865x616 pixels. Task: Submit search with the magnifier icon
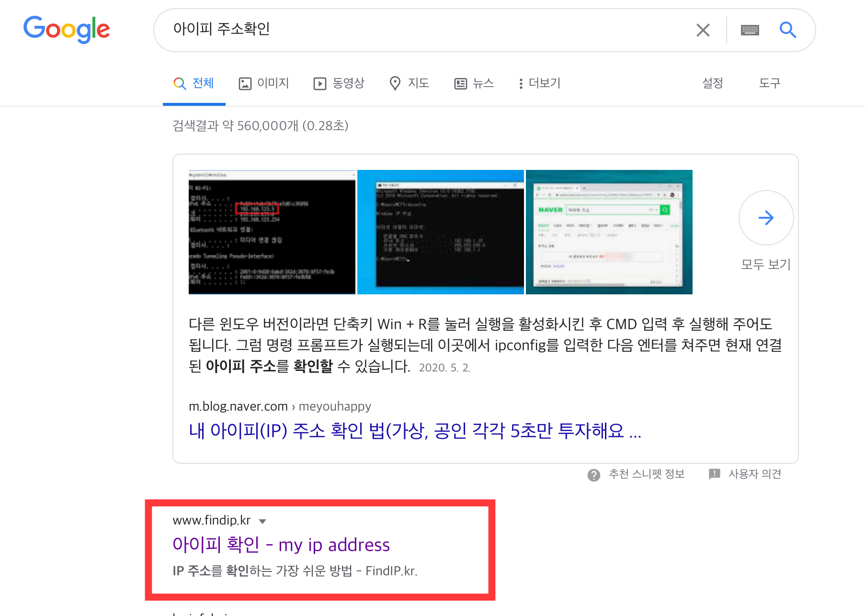pos(788,30)
